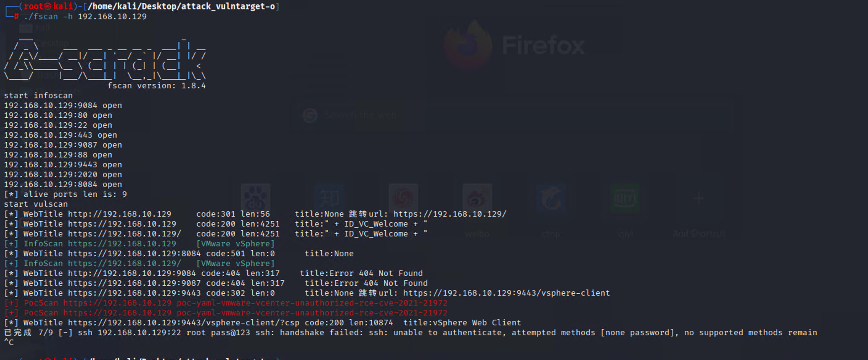This screenshot has width=868, height=360.
Task: Click the Add Shortcut plus icon
Action: (699, 199)
